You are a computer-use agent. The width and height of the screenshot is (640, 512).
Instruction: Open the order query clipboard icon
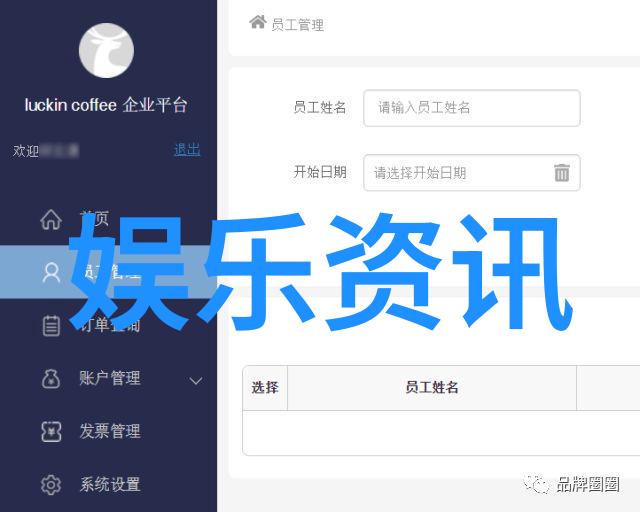(51, 325)
